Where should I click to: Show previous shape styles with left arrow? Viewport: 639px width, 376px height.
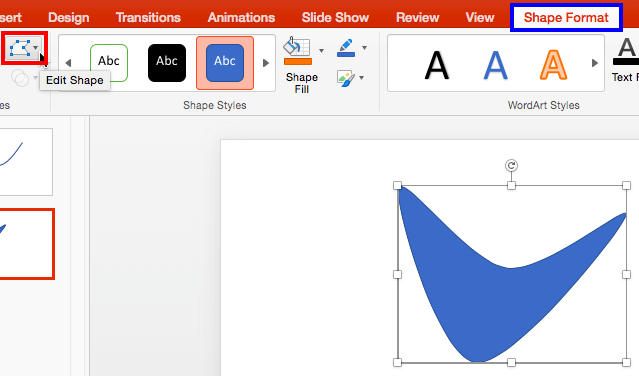[x=68, y=63]
